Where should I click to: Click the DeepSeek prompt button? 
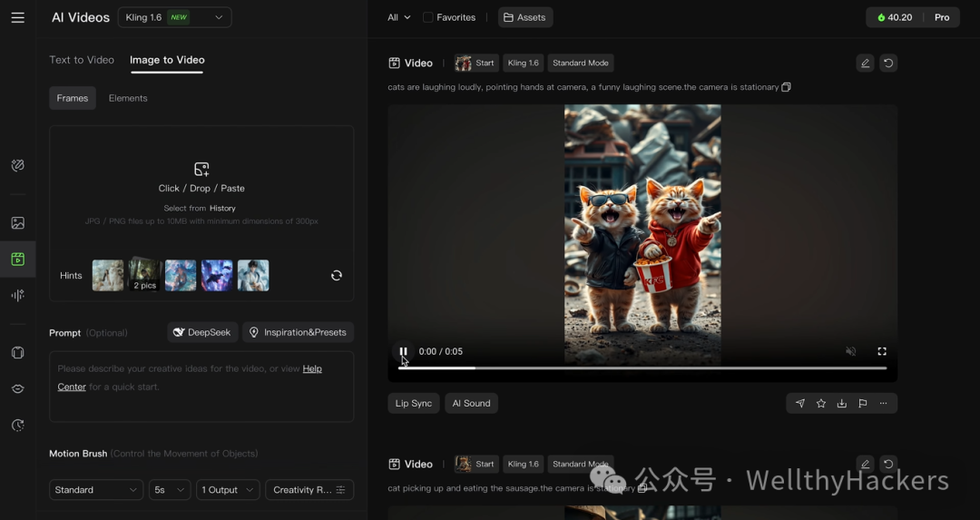click(x=201, y=332)
